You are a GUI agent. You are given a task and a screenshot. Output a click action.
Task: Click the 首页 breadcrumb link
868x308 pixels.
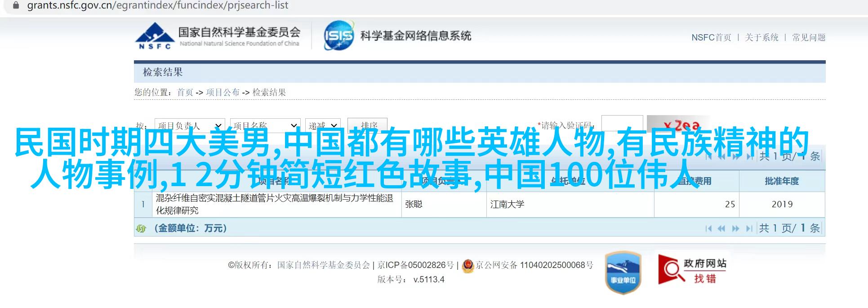tap(185, 92)
